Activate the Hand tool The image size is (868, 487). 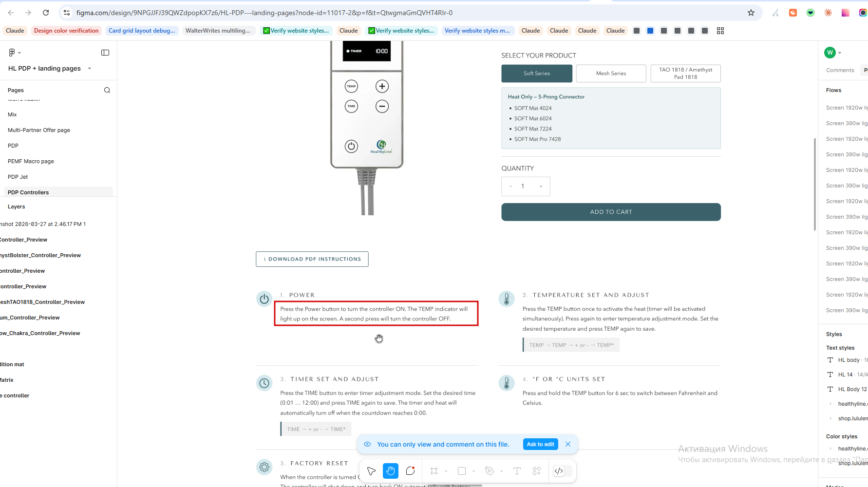click(391, 471)
